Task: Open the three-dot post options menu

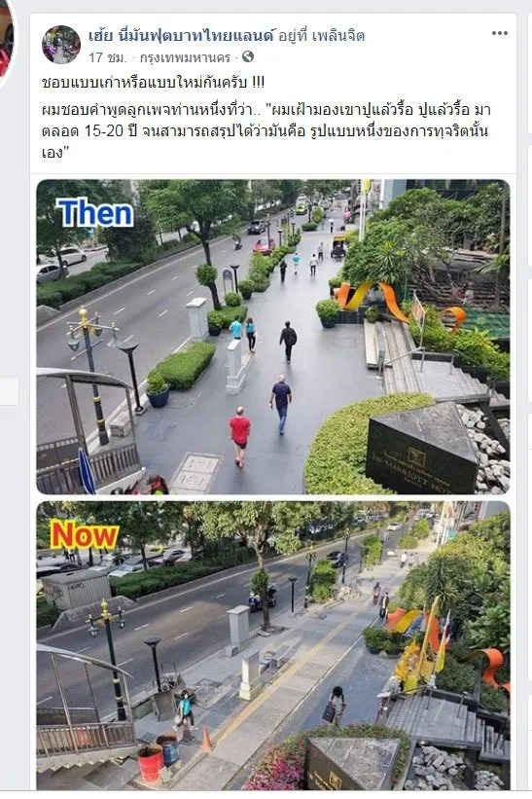Action: pyautogui.click(x=499, y=34)
